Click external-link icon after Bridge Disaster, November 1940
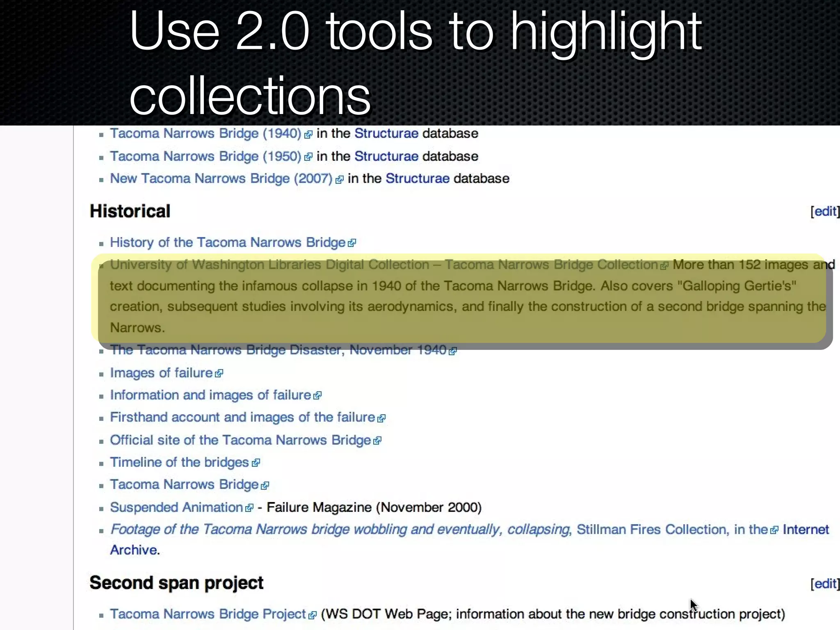Viewport: 840px width, 630px height. coord(453,351)
